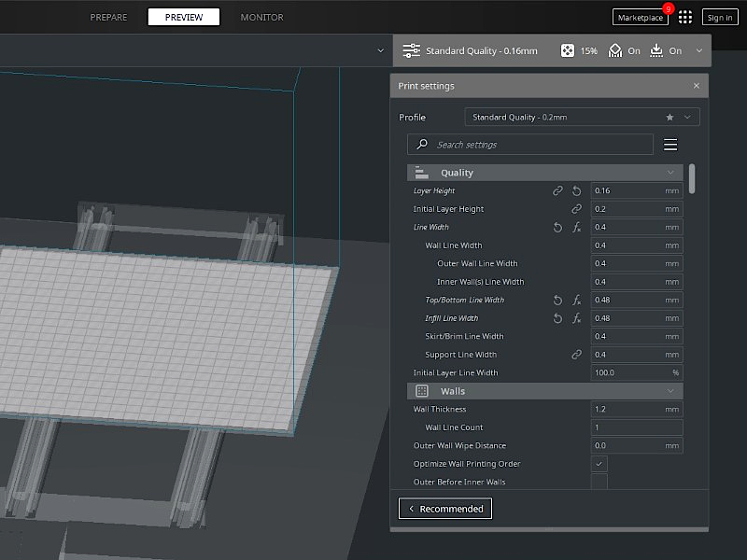This screenshot has width=747, height=560.
Task: Revert the Infill Line Width value
Action: coord(557,318)
